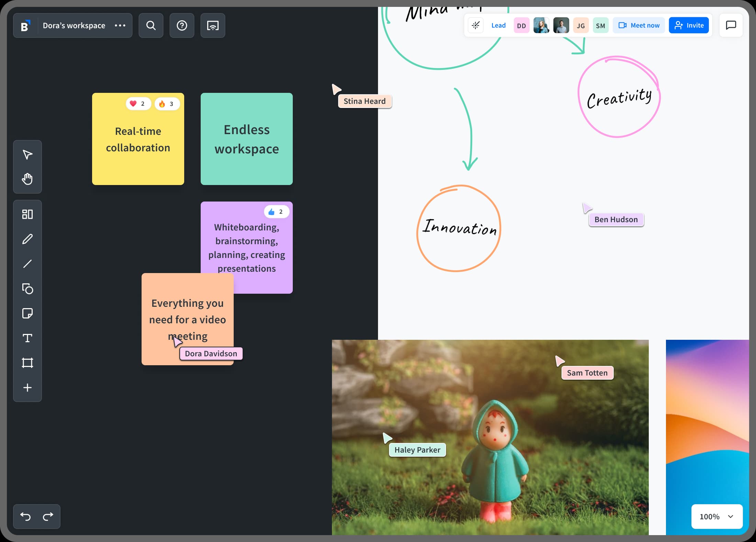
Task: Click the search icon in the header
Action: pyautogui.click(x=151, y=25)
